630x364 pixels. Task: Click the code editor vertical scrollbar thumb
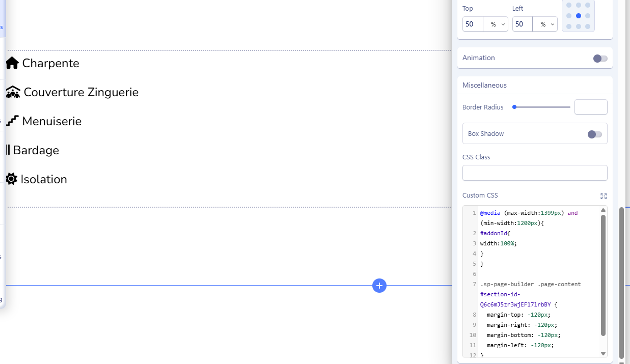click(604, 275)
